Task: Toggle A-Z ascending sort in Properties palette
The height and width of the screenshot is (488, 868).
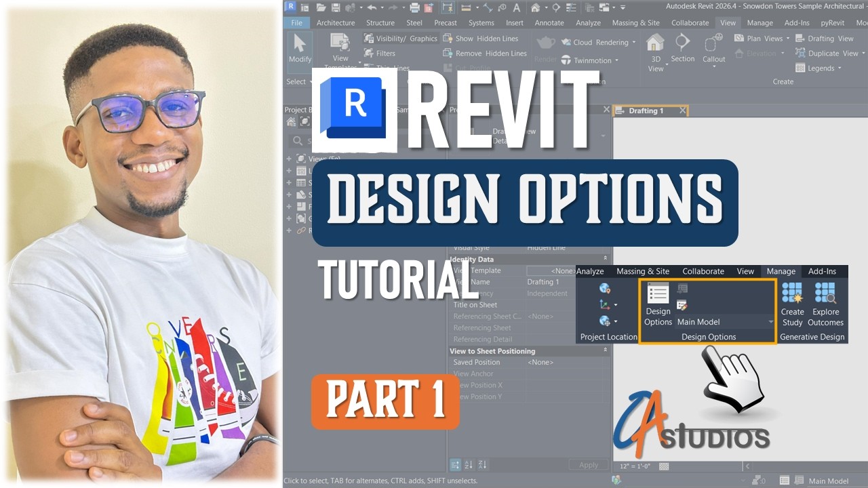Action: (469, 465)
